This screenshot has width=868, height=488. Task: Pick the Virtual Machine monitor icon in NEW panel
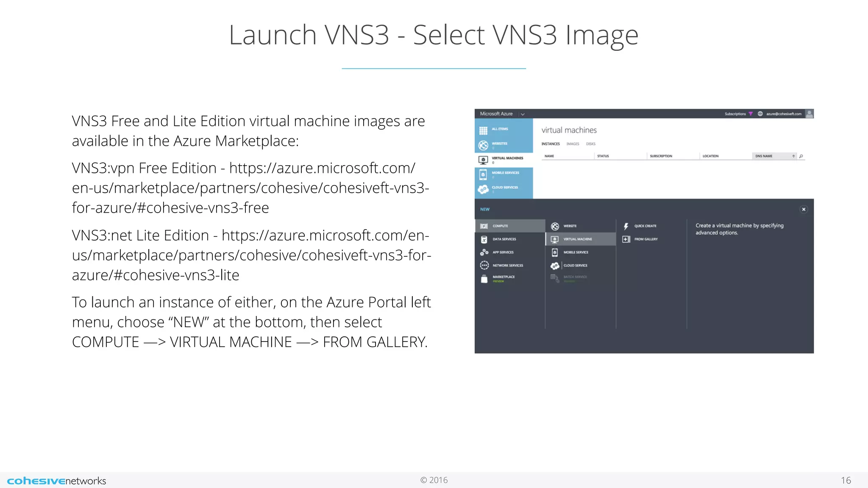(555, 239)
